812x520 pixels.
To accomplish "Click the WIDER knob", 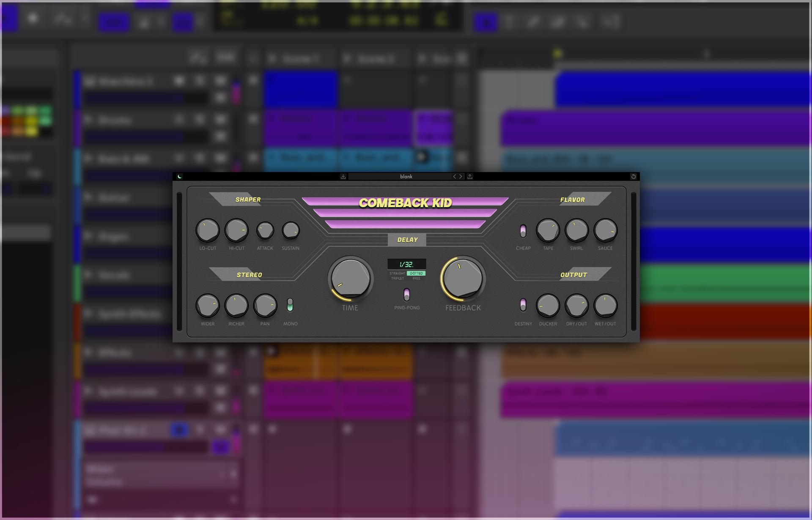I will 208,306.
